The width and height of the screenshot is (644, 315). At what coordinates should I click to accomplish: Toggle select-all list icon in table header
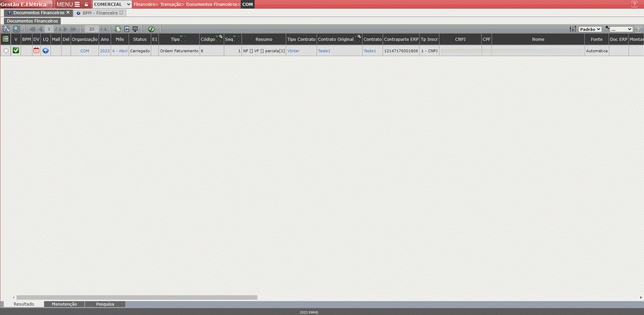[6, 39]
